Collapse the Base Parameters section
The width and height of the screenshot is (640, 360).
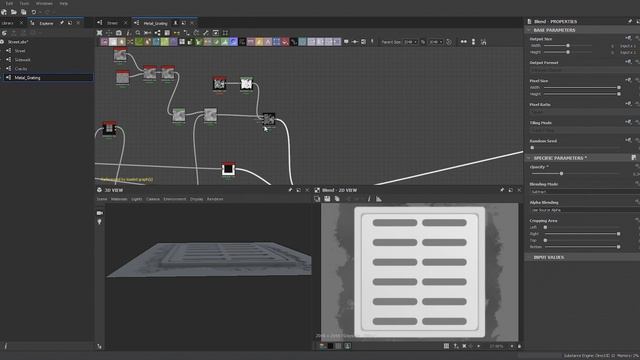tap(529, 30)
